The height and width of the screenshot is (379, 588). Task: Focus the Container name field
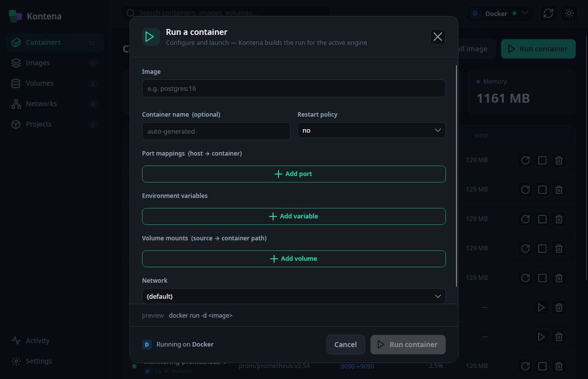coord(216,131)
